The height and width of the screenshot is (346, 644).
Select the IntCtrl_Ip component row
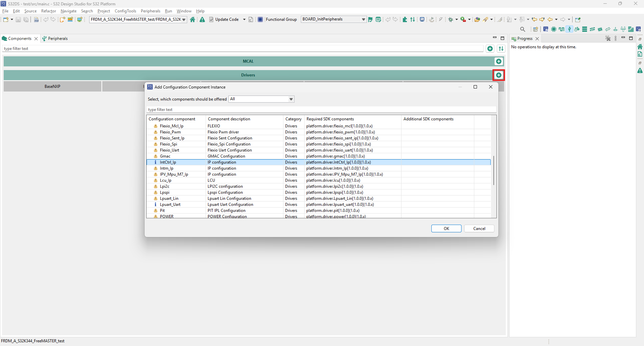(319, 162)
